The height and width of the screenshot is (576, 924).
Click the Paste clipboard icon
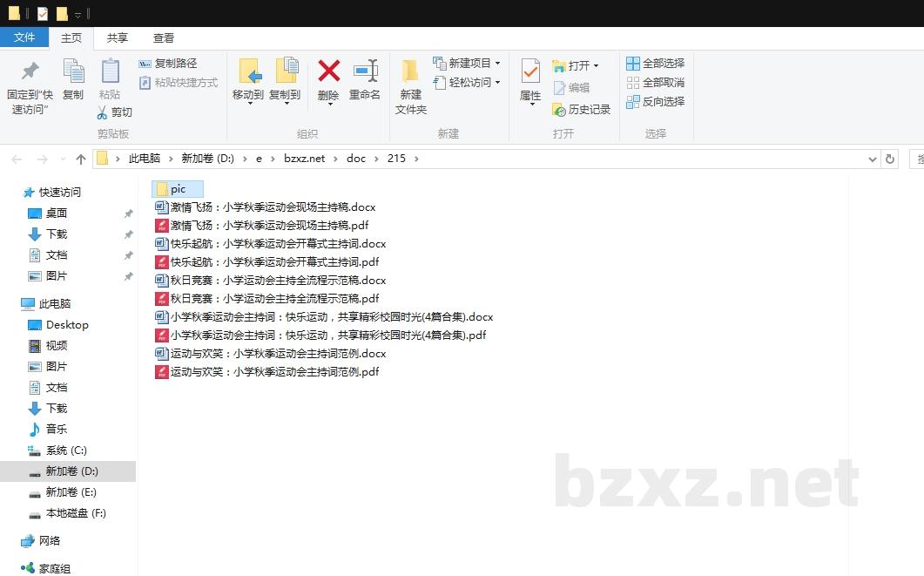pyautogui.click(x=110, y=71)
